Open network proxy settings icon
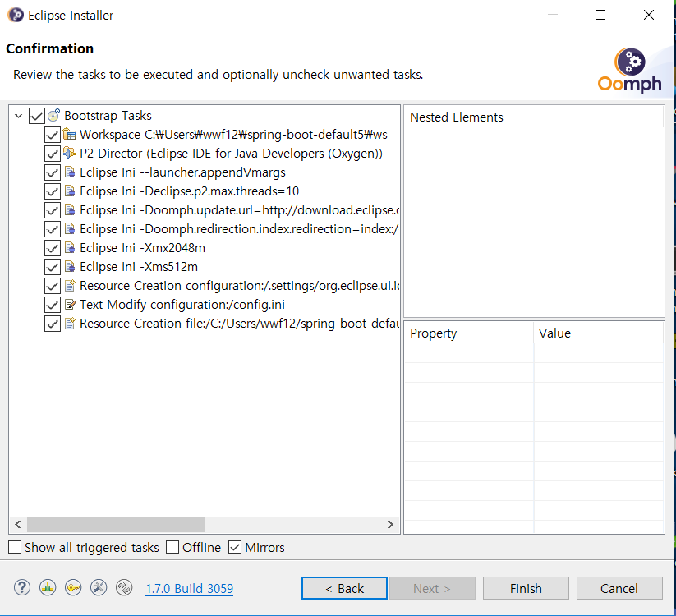 tap(48, 587)
